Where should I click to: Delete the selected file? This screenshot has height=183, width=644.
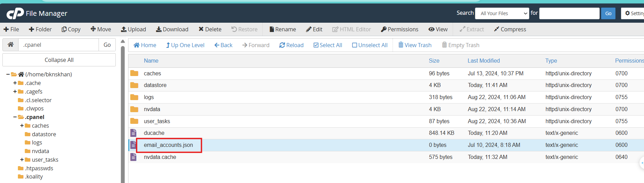click(210, 29)
